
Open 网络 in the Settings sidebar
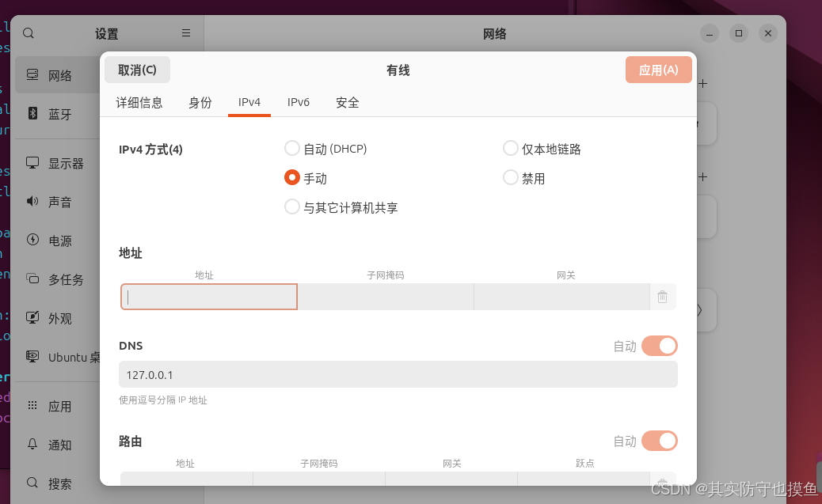point(59,76)
